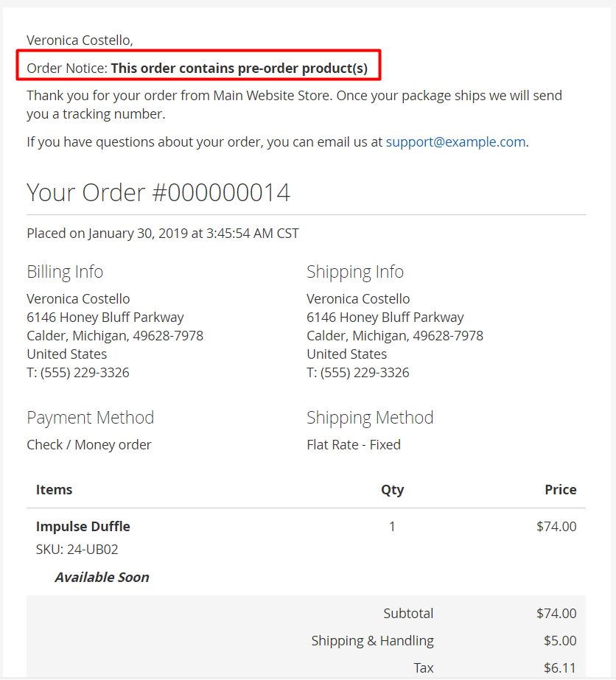Click the 'Veronica Costello,' greeting line
This screenshot has height=680, width=616.
pos(80,40)
